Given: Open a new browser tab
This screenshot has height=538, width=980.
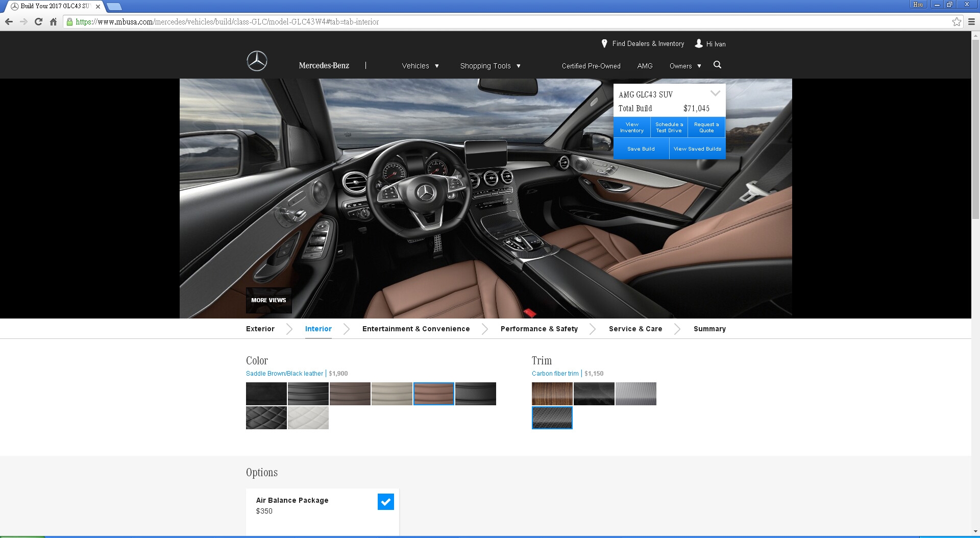Looking at the screenshot, I should pyautogui.click(x=114, y=7).
